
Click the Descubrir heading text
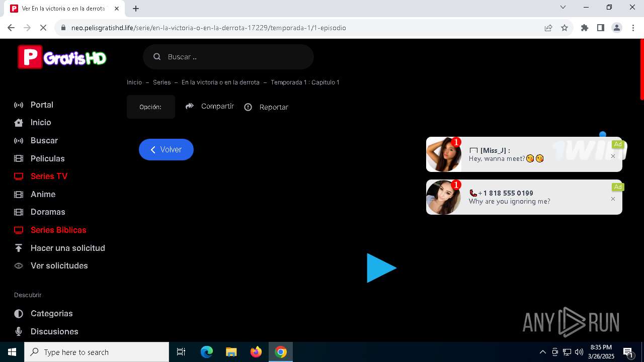click(28, 295)
